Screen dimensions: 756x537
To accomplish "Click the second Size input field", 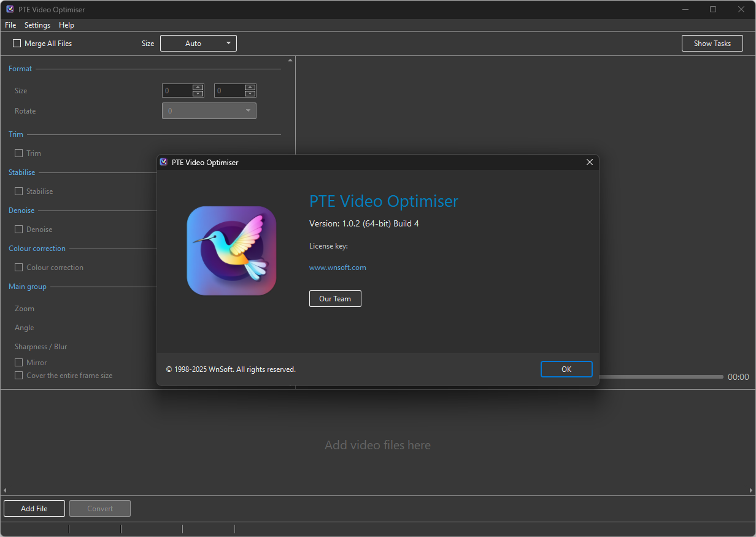I will 229,91.
